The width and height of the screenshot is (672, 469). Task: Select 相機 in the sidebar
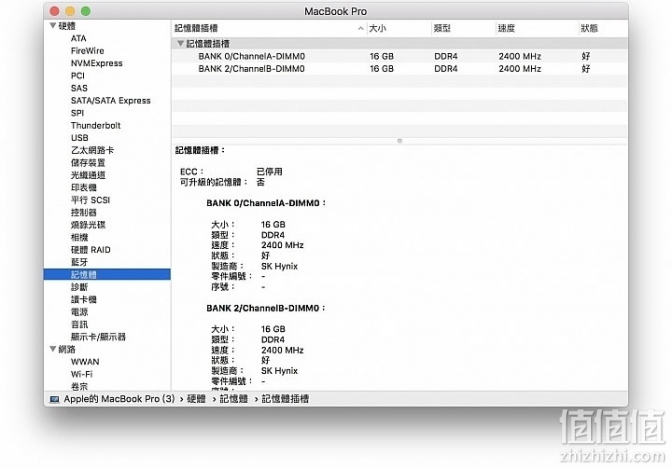[x=79, y=237]
